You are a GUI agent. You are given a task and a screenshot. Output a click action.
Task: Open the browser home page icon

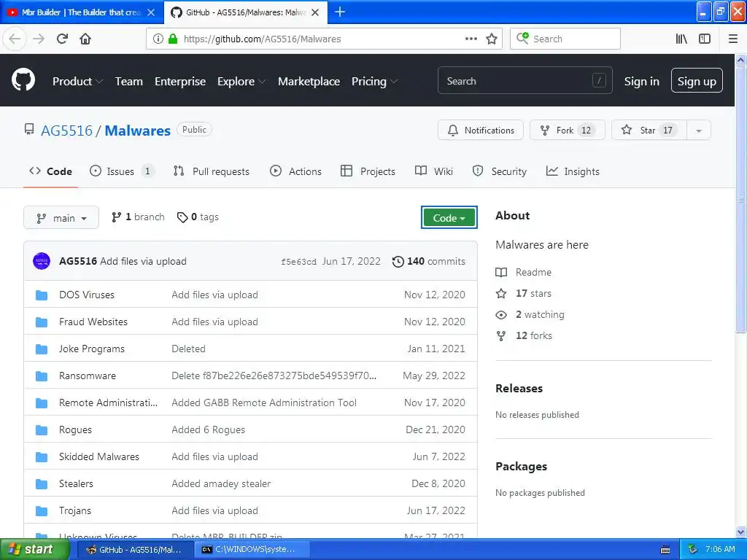85,39
